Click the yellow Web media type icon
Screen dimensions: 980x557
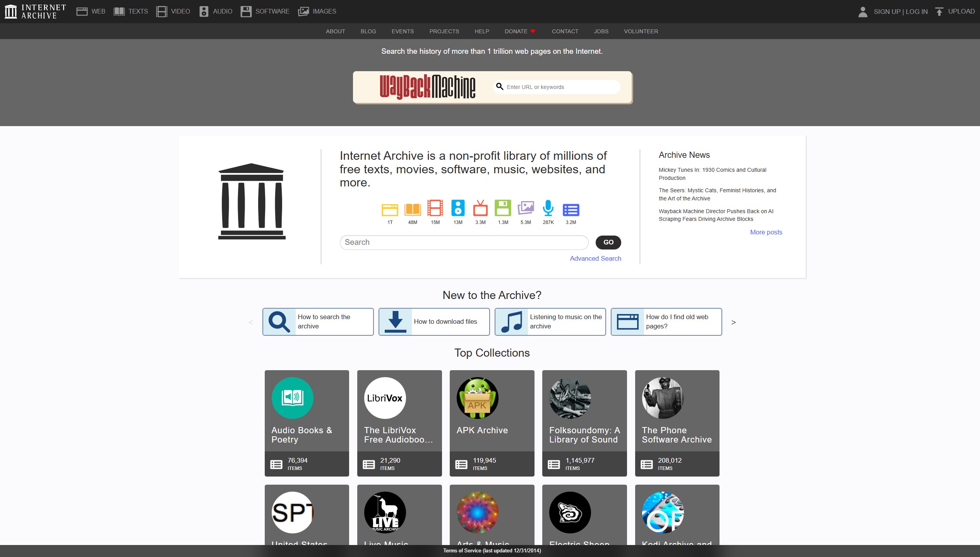click(x=390, y=209)
